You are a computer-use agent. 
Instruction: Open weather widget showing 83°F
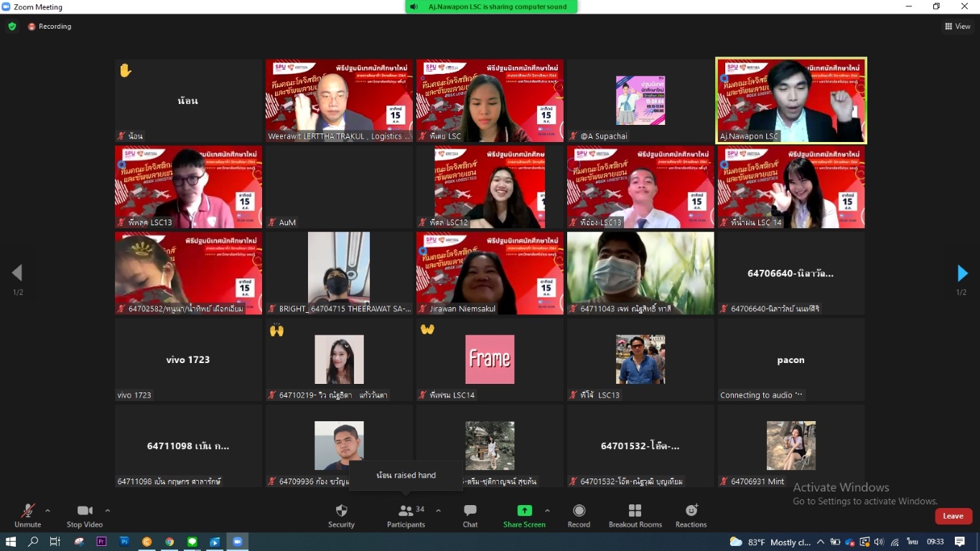point(770,542)
